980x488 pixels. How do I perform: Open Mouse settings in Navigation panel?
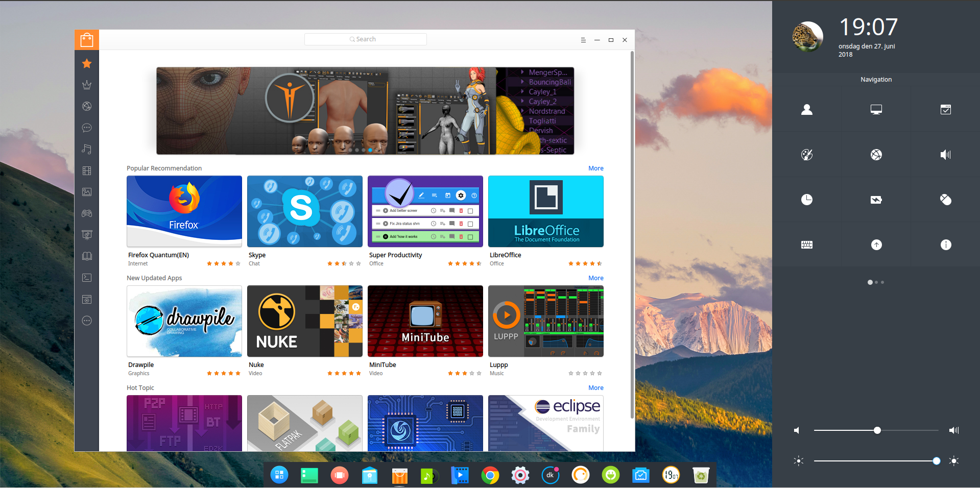point(946,200)
